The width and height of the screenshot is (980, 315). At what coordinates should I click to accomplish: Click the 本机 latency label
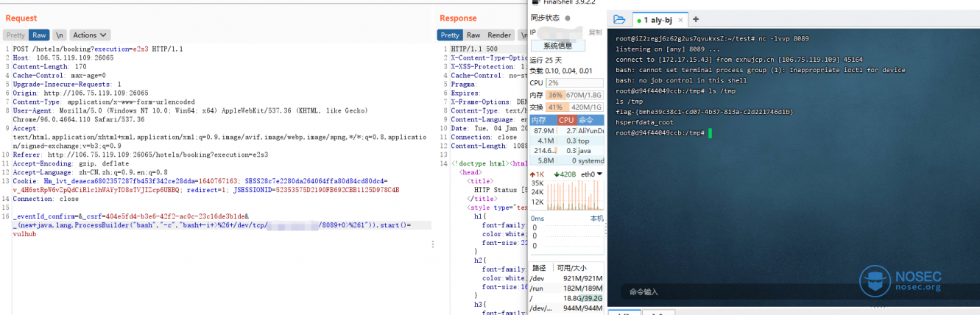click(x=596, y=219)
